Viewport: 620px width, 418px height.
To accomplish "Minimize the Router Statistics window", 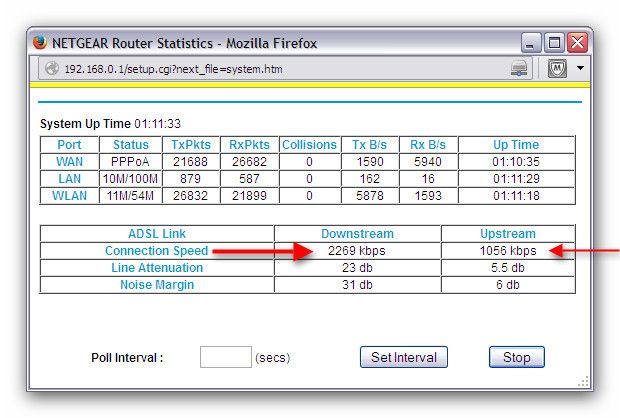I will (x=530, y=42).
